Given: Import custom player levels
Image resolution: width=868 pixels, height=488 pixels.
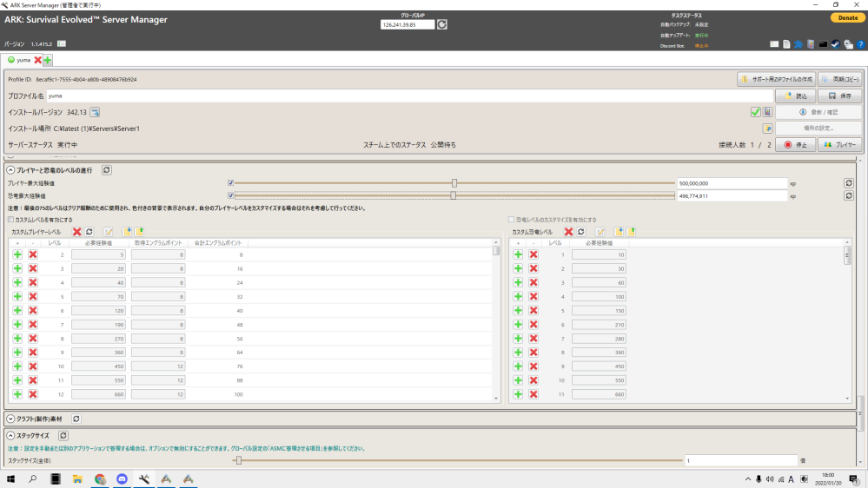Looking at the screenshot, I should click(127, 232).
